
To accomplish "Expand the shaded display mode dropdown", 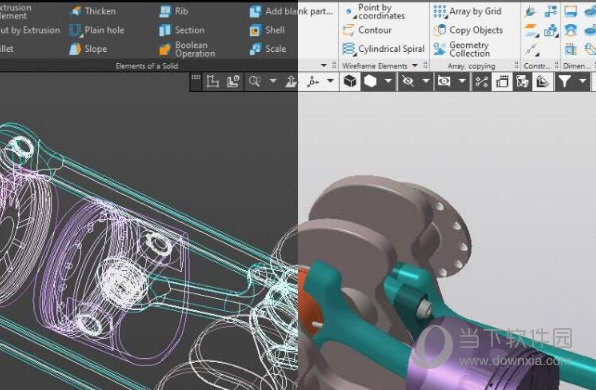I will coord(388,81).
